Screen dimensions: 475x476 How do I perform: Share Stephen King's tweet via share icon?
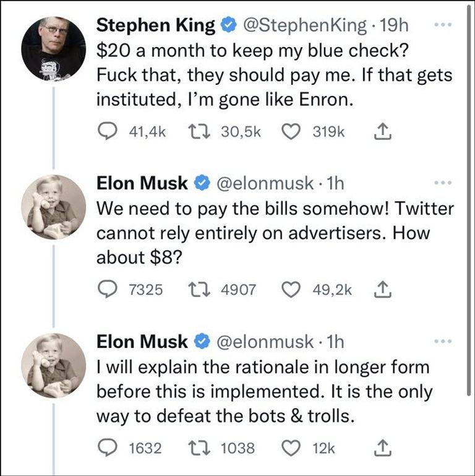point(383,132)
